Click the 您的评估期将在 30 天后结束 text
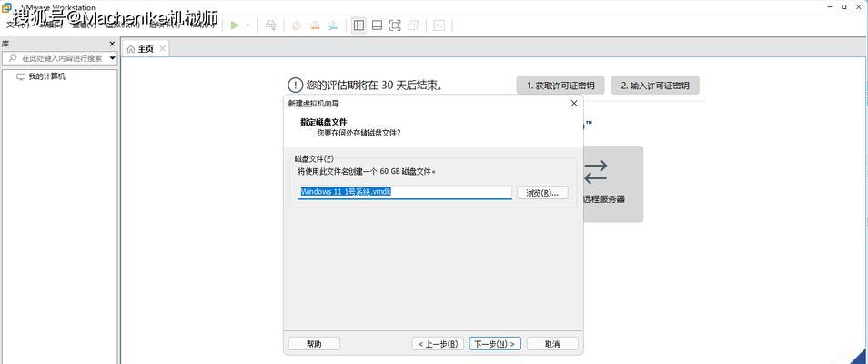Image resolution: width=868 pixels, height=364 pixels. (x=374, y=86)
